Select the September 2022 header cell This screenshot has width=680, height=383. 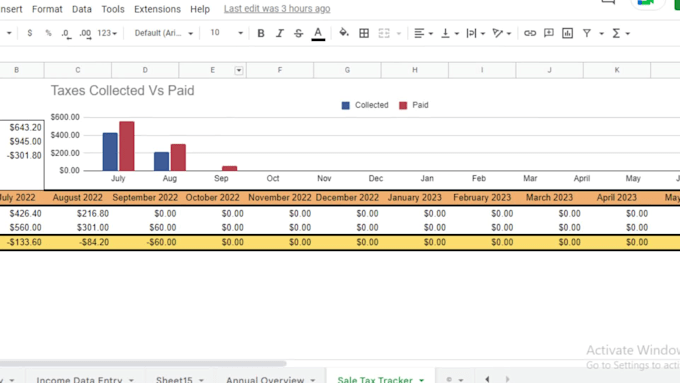click(x=145, y=197)
